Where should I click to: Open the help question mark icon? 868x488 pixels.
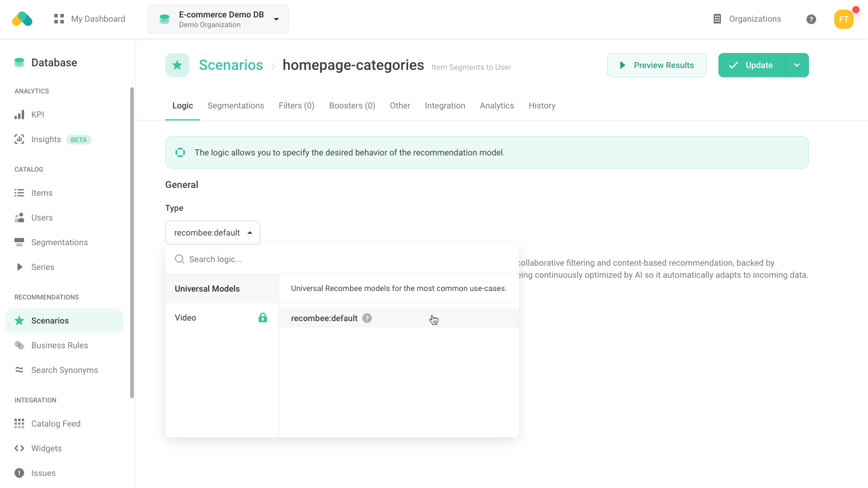pos(811,19)
